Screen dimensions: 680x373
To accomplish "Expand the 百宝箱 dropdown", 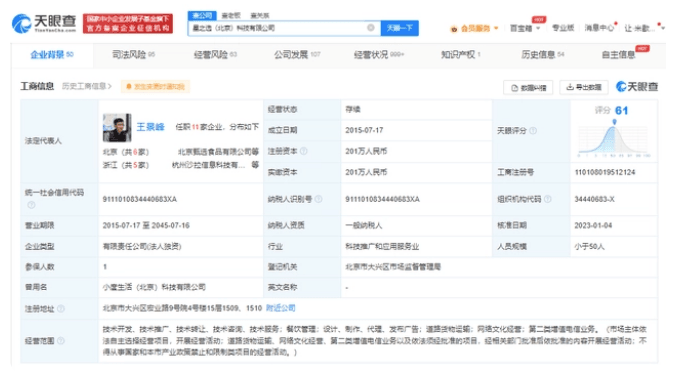I will (x=525, y=28).
